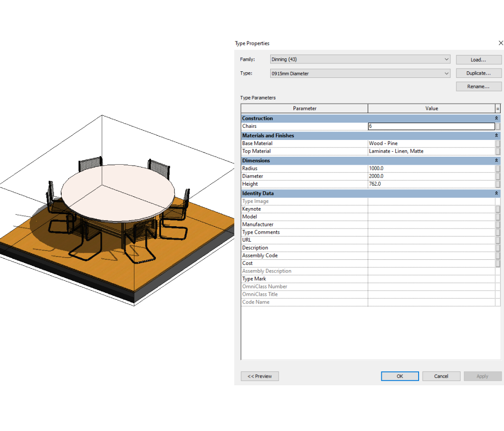Collapse the Dimensions group chevron
The image size is (504, 431).
497,160
